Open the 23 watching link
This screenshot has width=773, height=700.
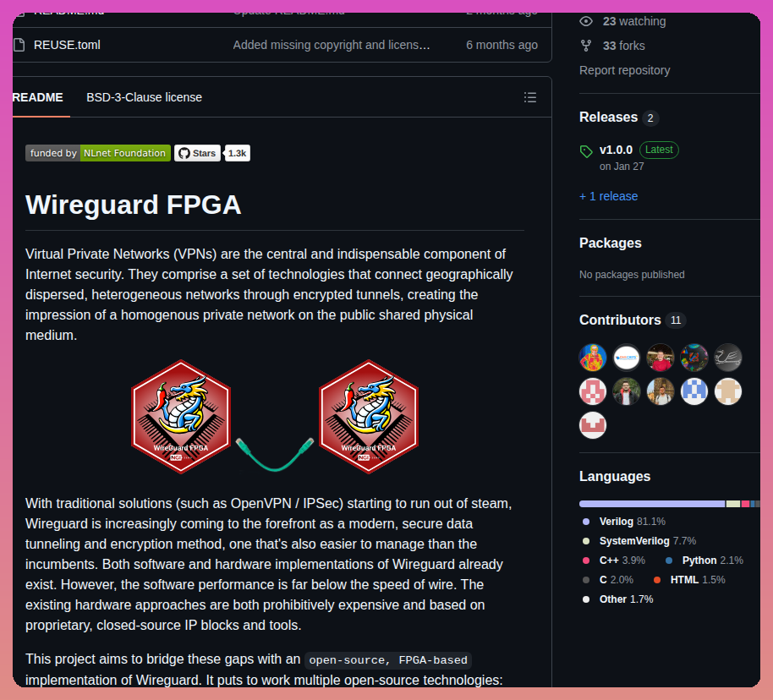(x=634, y=21)
